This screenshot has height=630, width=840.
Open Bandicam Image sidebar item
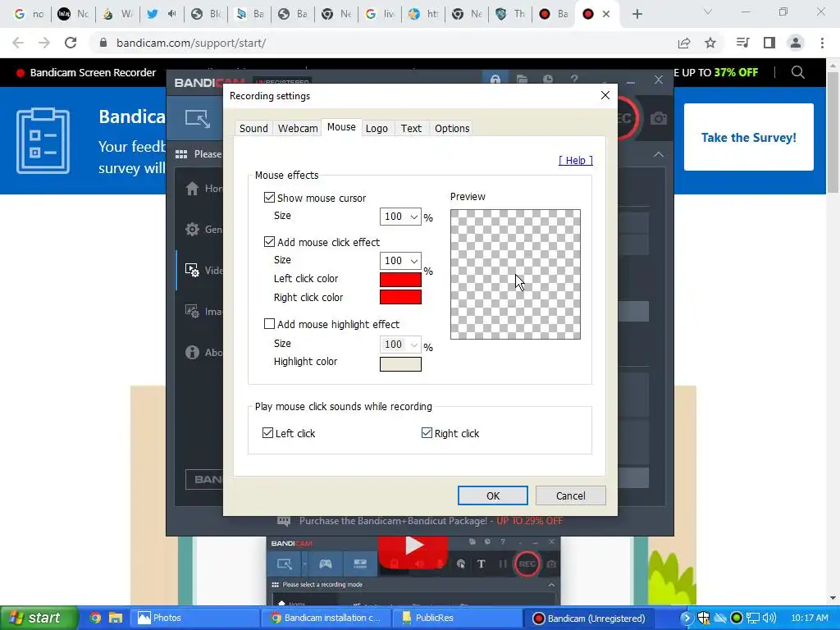pos(203,311)
